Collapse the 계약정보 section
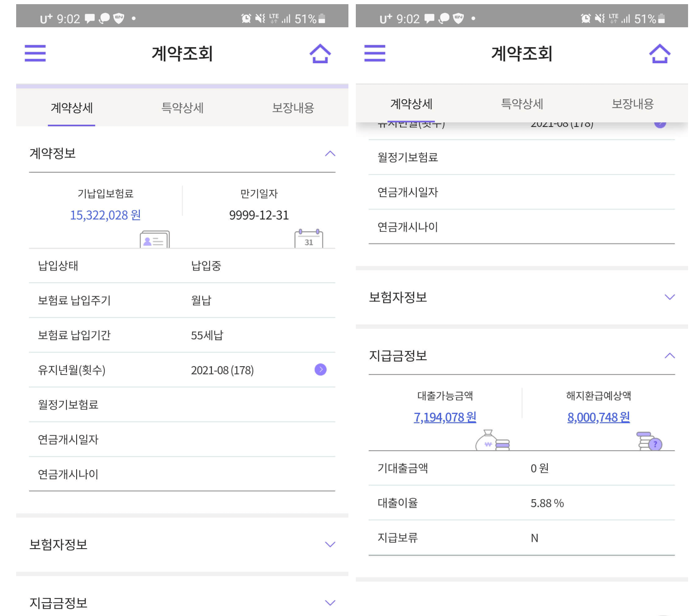 (x=330, y=154)
